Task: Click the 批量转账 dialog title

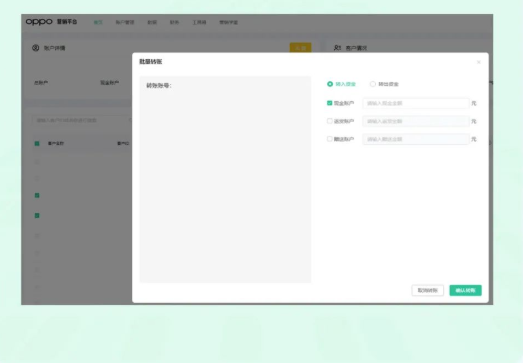Action: coord(151,62)
